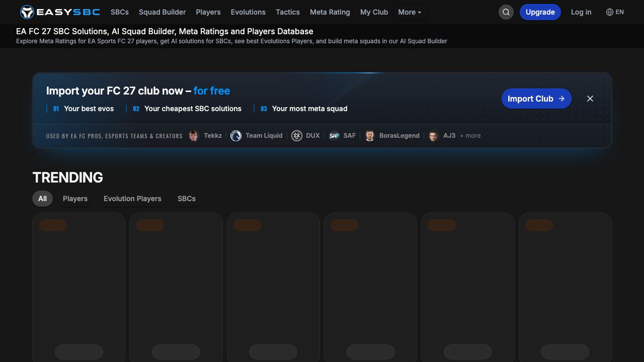The height and width of the screenshot is (362, 644).
Task: Click the BorasLegend avatar
Action: (370, 136)
